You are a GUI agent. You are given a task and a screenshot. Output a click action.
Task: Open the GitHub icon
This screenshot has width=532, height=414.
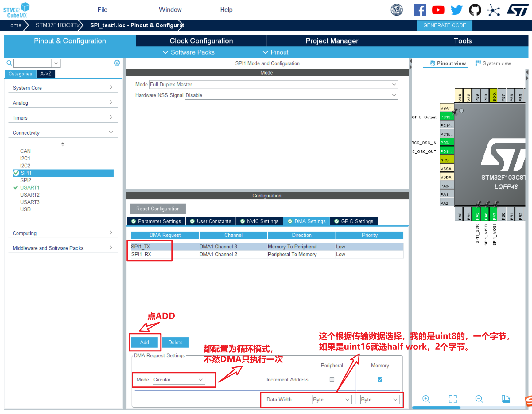pos(475,10)
